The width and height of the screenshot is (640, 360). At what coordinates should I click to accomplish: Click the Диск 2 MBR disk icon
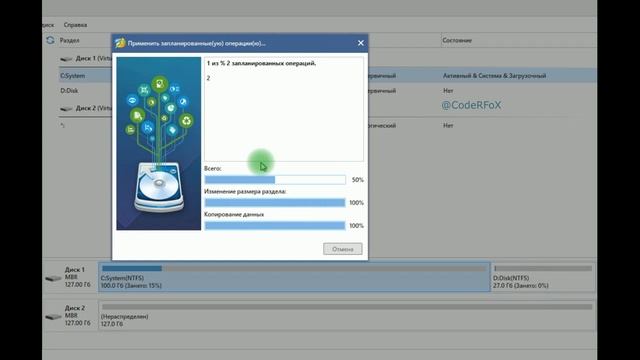[x=53, y=317]
